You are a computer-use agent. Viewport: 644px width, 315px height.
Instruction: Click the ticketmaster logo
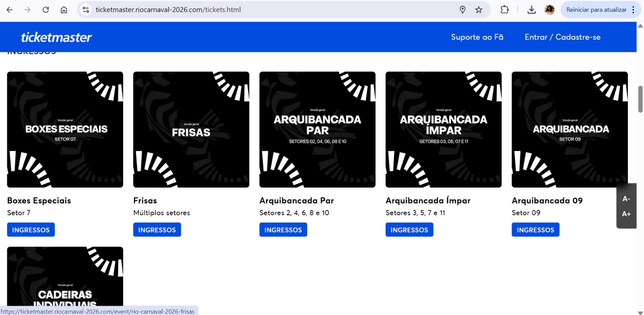(x=56, y=37)
